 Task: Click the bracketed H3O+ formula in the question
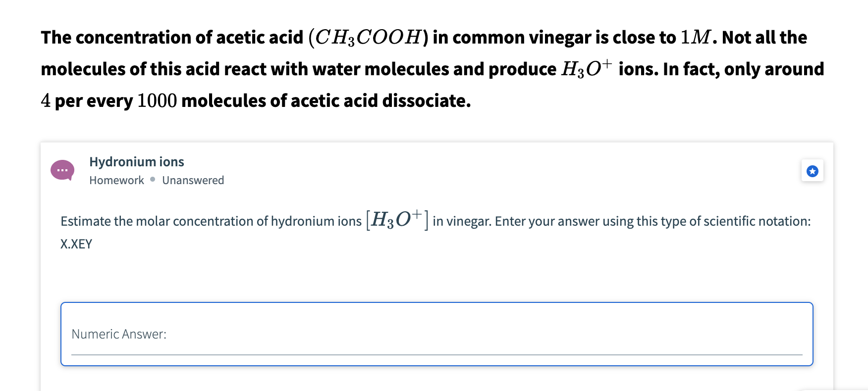pyautogui.click(x=397, y=220)
